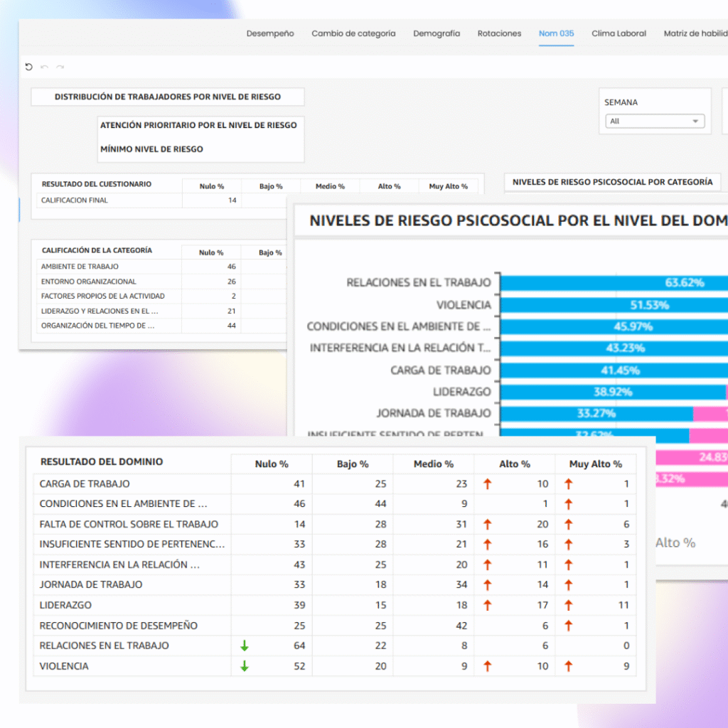Click the blue Violencia 51.53% bar

click(x=613, y=304)
